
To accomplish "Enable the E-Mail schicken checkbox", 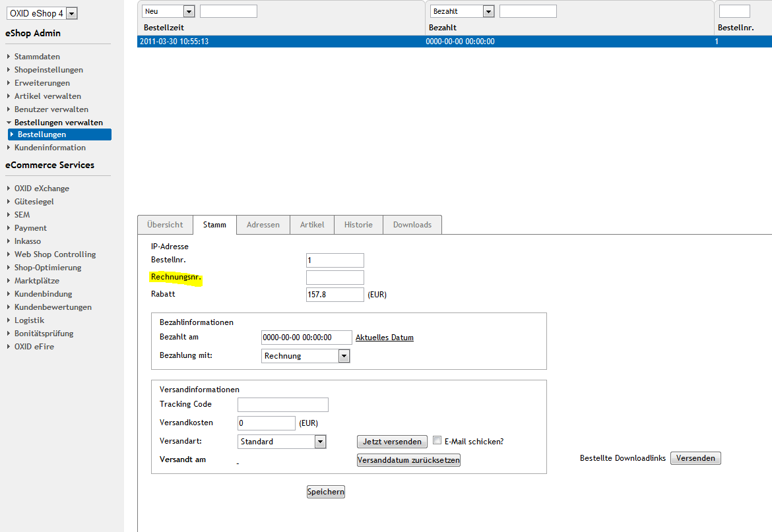I will click(x=437, y=441).
